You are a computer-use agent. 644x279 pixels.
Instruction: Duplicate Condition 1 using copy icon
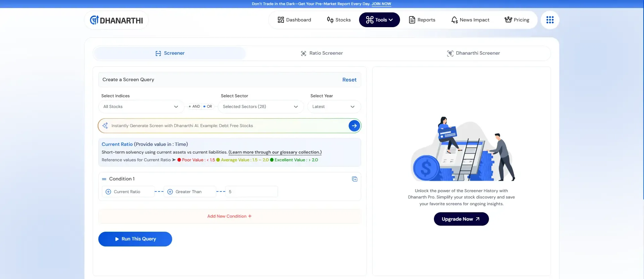pos(354,179)
